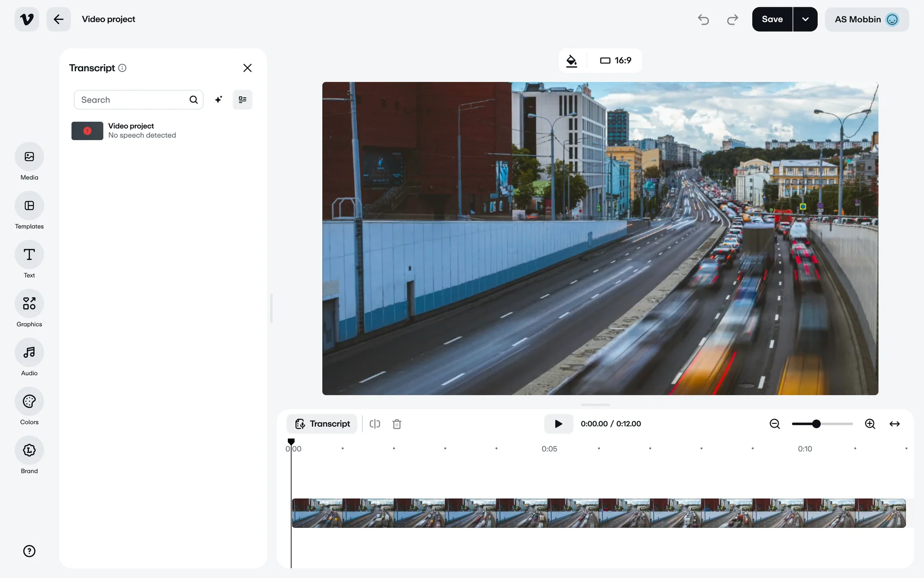Play the video preview
The image size is (924, 578).
tap(558, 424)
